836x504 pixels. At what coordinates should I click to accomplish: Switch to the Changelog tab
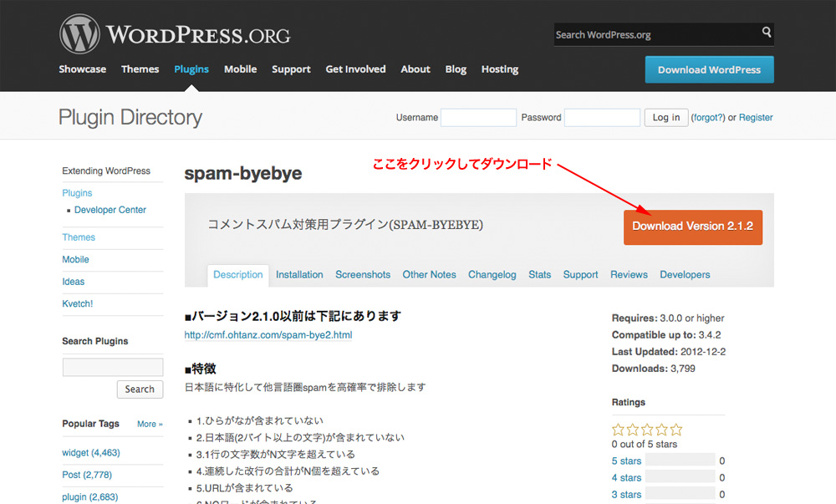coord(492,275)
